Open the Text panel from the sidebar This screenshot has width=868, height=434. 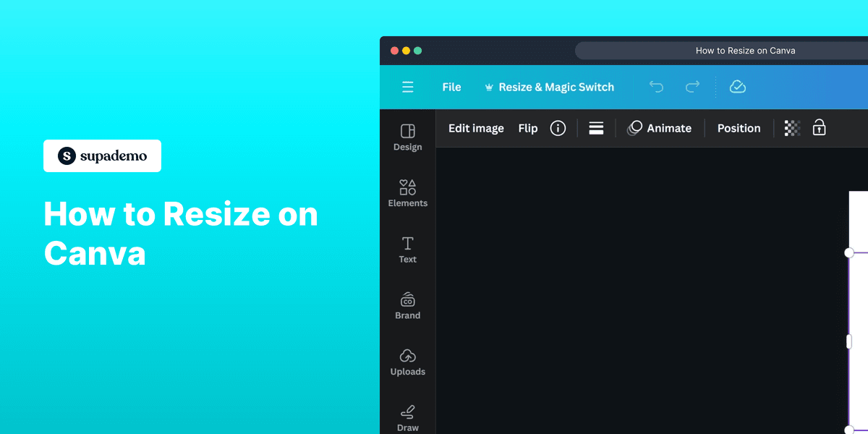tap(407, 250)
